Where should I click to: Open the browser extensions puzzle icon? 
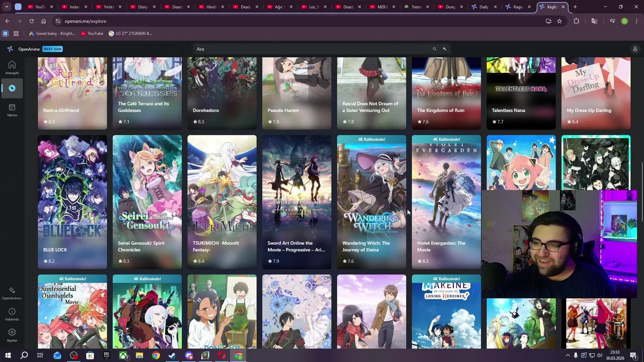coord(576,21)
